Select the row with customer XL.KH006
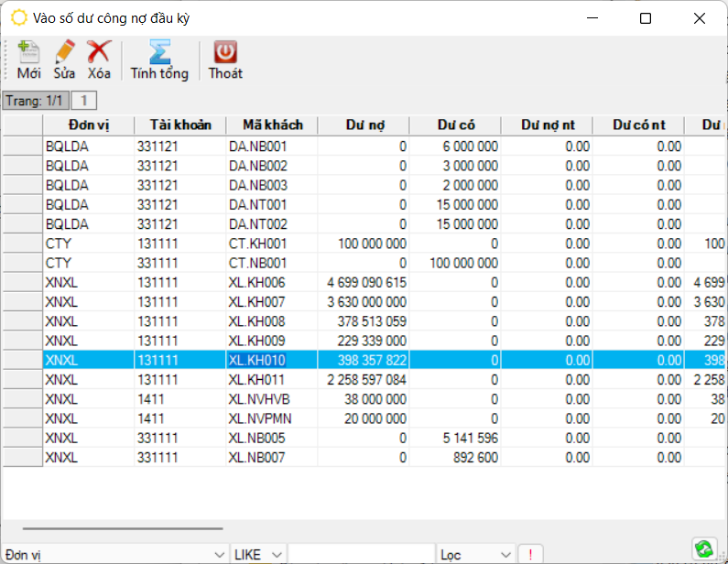The width and height of the screenshot is (728, 564). [x=272, y=283]
